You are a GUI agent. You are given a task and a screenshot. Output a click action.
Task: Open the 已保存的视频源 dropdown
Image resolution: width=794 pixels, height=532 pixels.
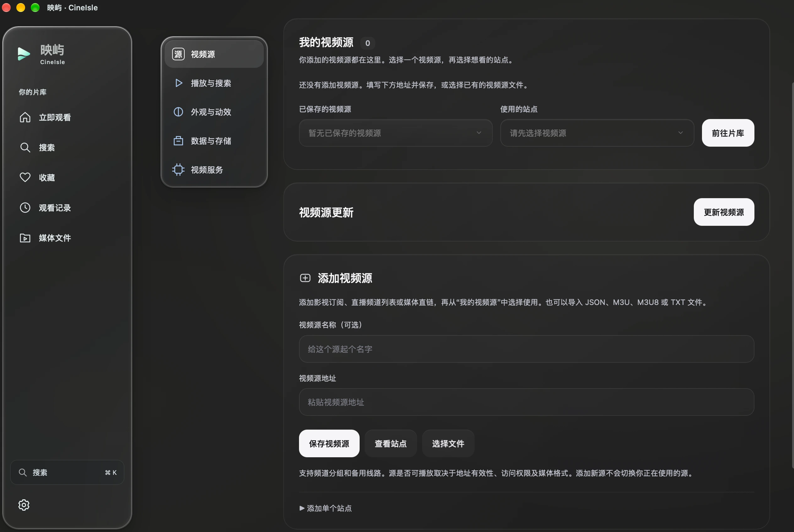pyautogui.click(x=396, y=133)
